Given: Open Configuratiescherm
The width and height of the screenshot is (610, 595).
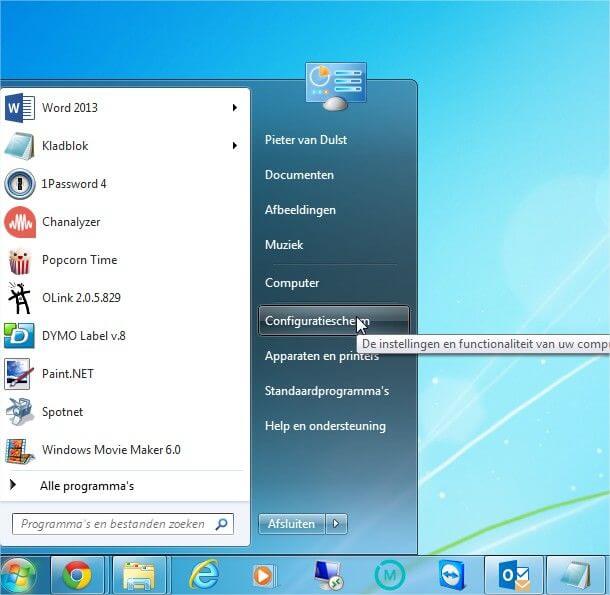Looking at the screenshot, I should point(334,321).
